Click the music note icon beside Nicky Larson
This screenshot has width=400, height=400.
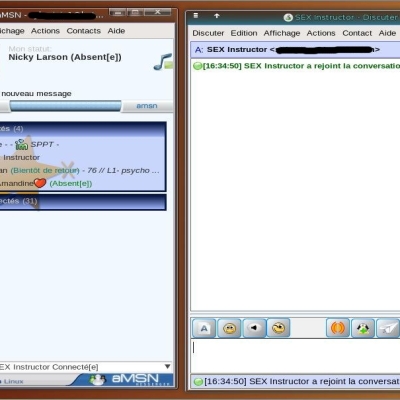pos(163,62)
